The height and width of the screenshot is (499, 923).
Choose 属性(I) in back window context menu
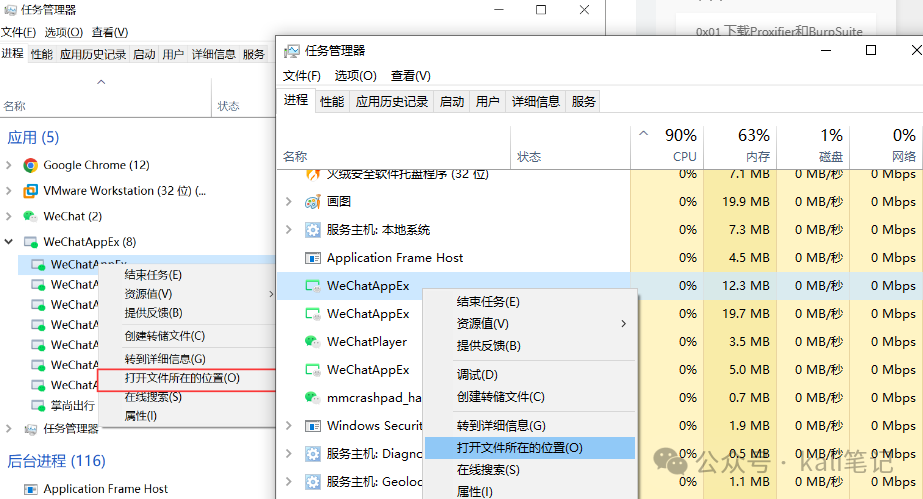[187, 416]
